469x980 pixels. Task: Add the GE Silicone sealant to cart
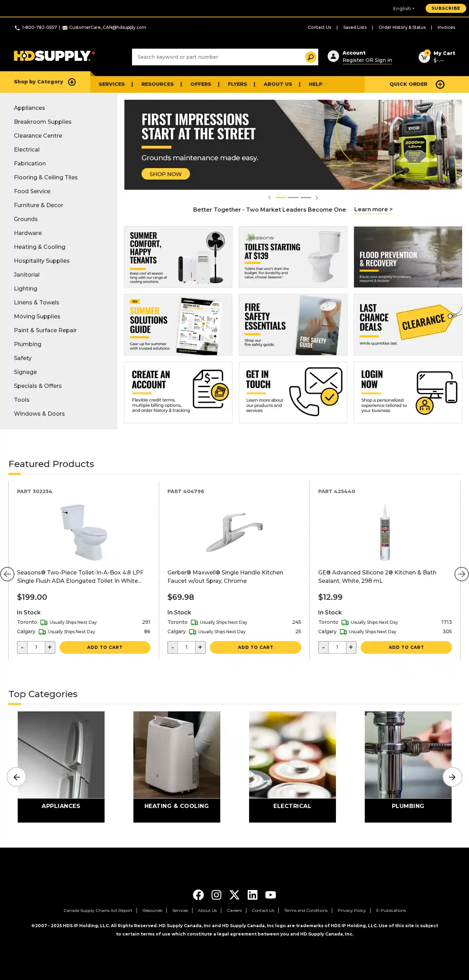[x=406, y=647]
